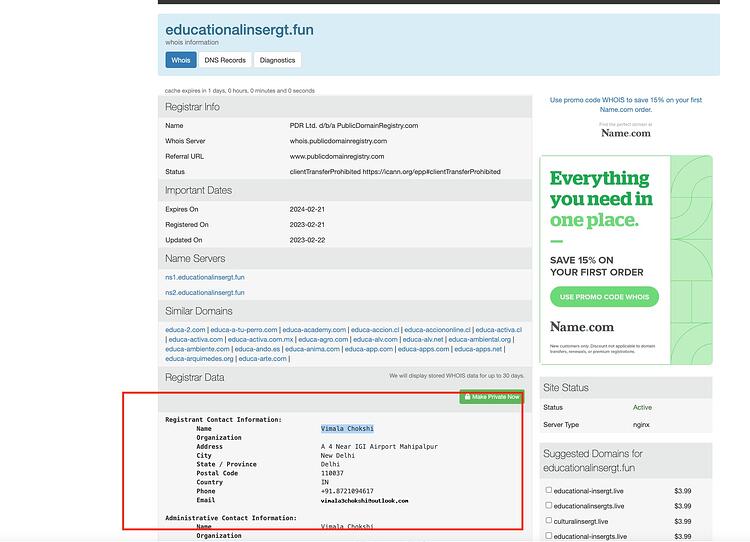The image size is (750, 542).
Task: Open similar domain educa-agro.com
Action: tap(323, 339)
